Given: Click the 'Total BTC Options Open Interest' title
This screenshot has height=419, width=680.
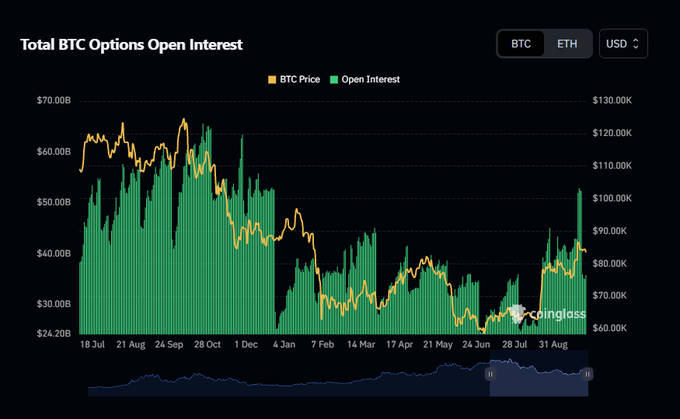Looking at the screenshot, I should (x=131, y=45).
